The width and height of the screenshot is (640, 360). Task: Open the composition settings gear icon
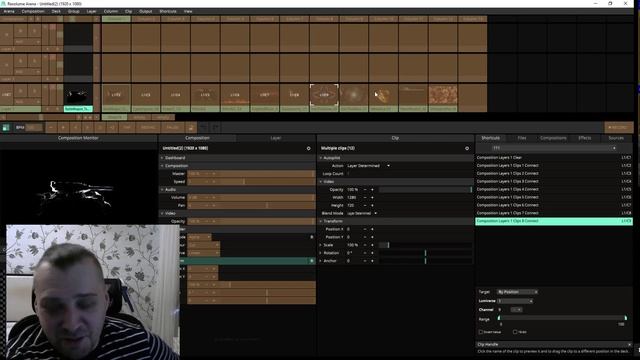tap(309, 149)
